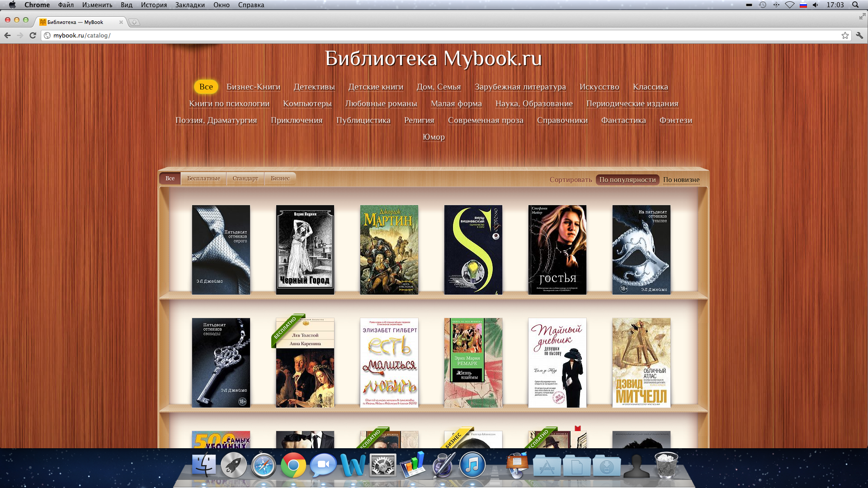Viewport: 868px width, 488px height.
Task: Open Keynote podium icon in dock
Action: [517, 465]
